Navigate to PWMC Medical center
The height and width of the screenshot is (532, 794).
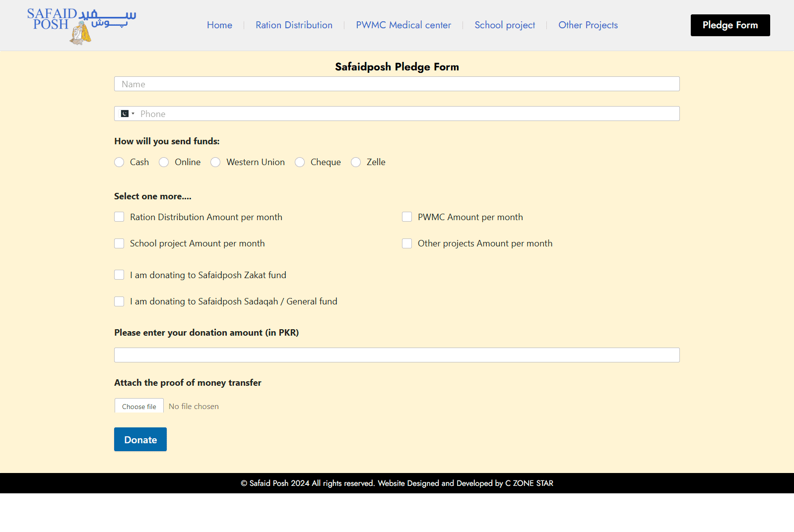(x=403, y=25)
